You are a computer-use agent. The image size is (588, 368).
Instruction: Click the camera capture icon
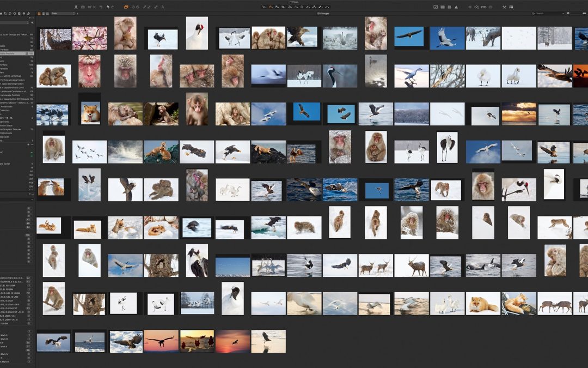(82, 7)
